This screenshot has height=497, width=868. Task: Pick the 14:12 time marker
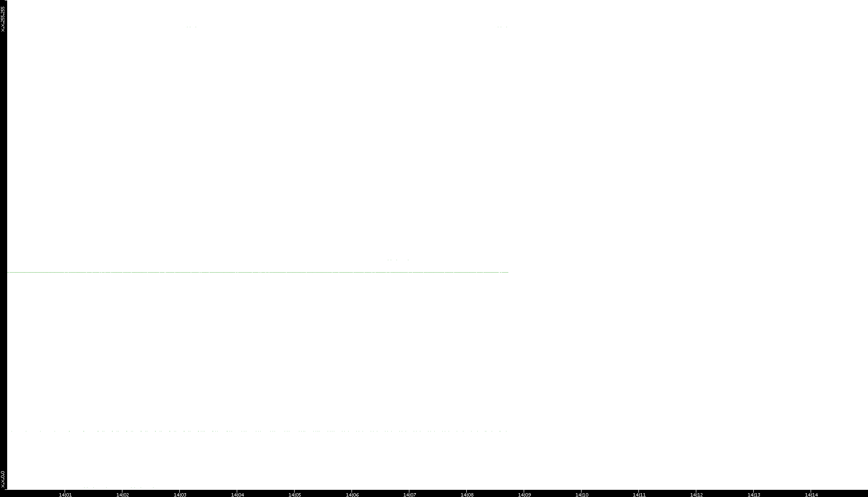pos(697,495)
